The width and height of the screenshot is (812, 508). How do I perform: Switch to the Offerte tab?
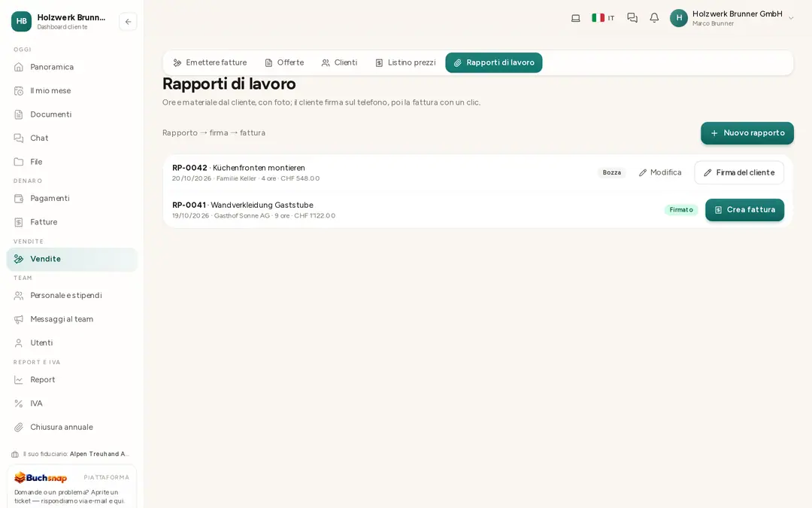coord(284,62)
